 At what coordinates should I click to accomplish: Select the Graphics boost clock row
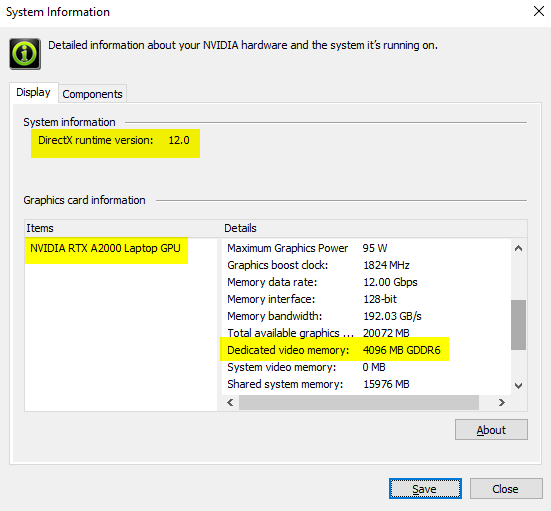click(366, 265)
